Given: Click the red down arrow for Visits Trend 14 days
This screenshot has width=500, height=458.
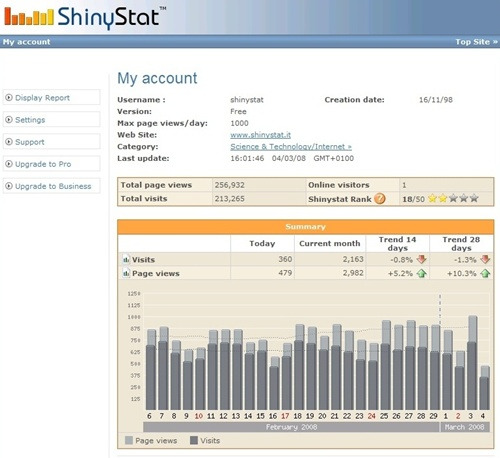Looking at the screenshot, I should 422,259.
